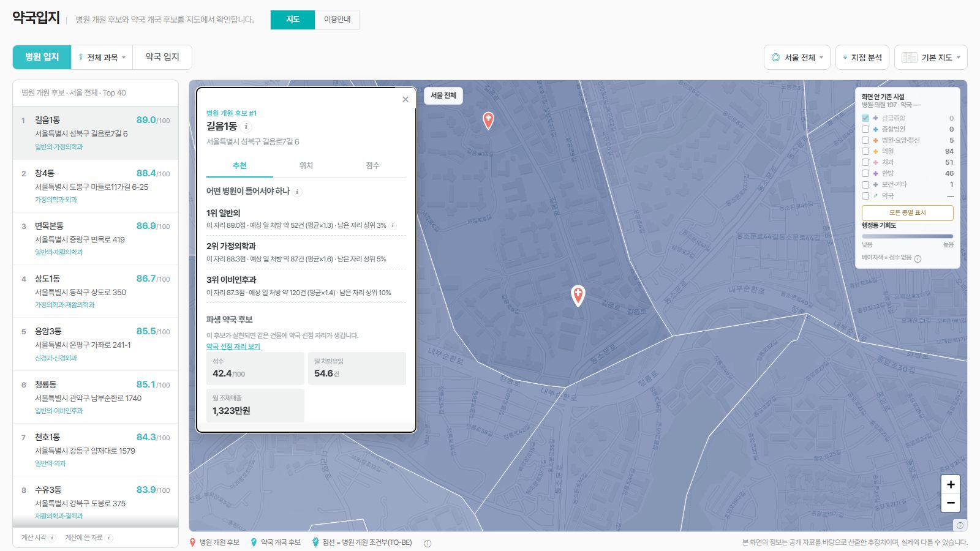The width and height of the screenshot is (980, 551).
Task: Check the 한방 facility checkbox
Action: (865, 173)
